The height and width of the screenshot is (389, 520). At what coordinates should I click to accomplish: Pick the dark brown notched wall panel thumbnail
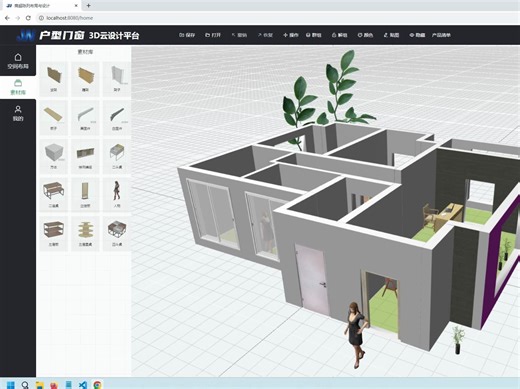tap(54, 79)
